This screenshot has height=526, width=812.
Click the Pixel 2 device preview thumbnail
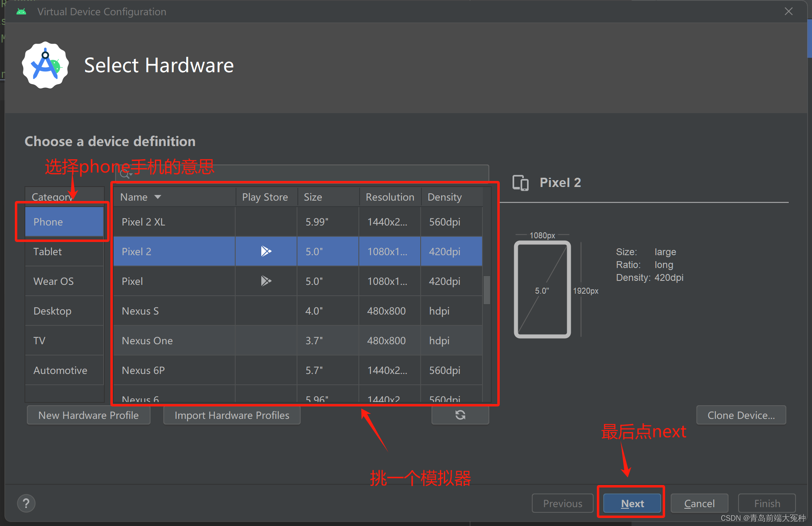(x=542, y=290)
